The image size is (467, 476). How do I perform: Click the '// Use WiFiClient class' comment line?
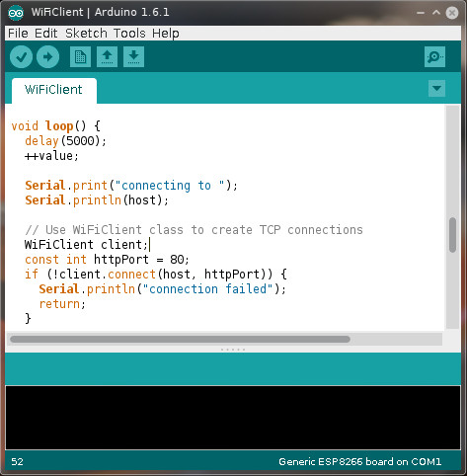pyautogui.click(x=194, y=230)
